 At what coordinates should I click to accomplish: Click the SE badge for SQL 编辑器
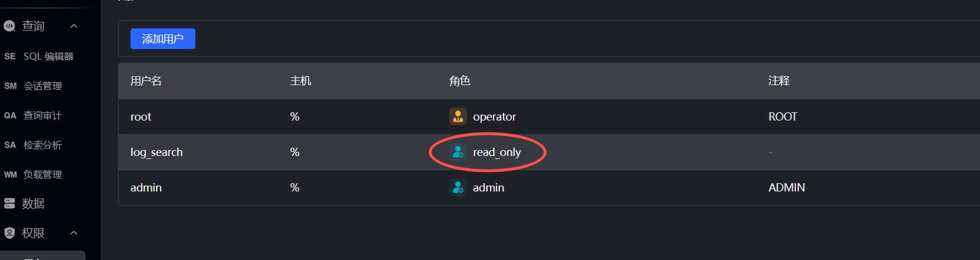pos(10,56)
